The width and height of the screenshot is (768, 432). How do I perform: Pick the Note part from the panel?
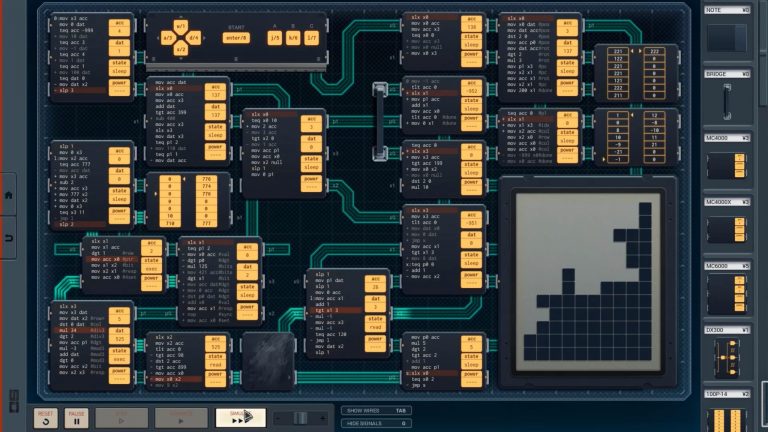pyautogui.click(x=727, y=38)
